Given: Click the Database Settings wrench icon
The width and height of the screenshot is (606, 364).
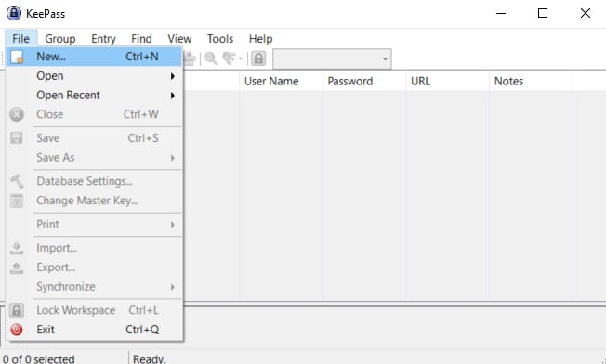Looking at the screenshot, I should click(17, 181).
